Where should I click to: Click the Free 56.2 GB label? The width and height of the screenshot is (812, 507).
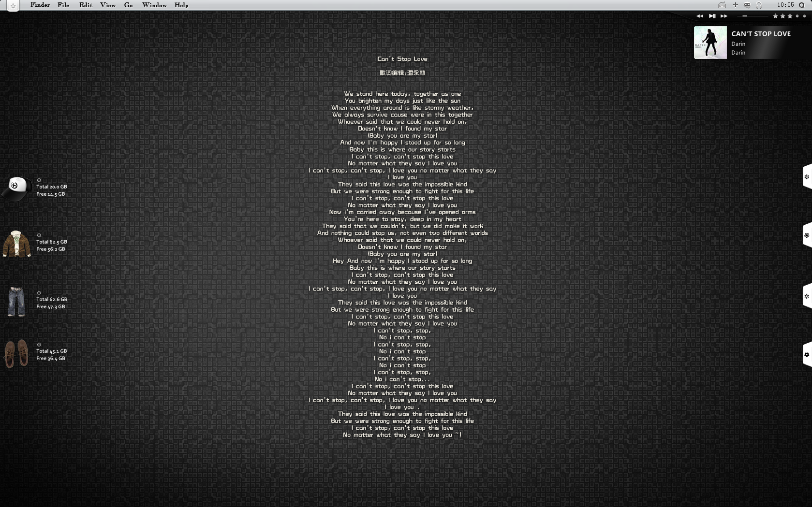[51, 249]
